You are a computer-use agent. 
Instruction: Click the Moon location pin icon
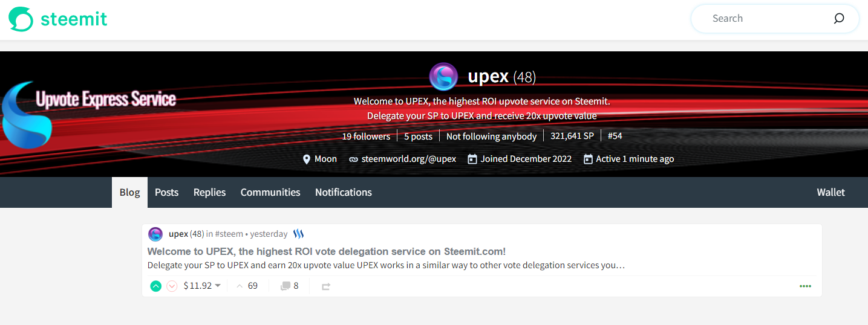pyautogui.click(x=307, y=159)
